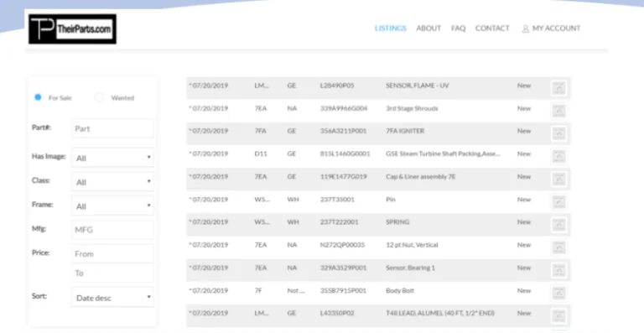Select the For Sale radio button
The height and width of the screenshot is (333, 644).
(38, 97)
